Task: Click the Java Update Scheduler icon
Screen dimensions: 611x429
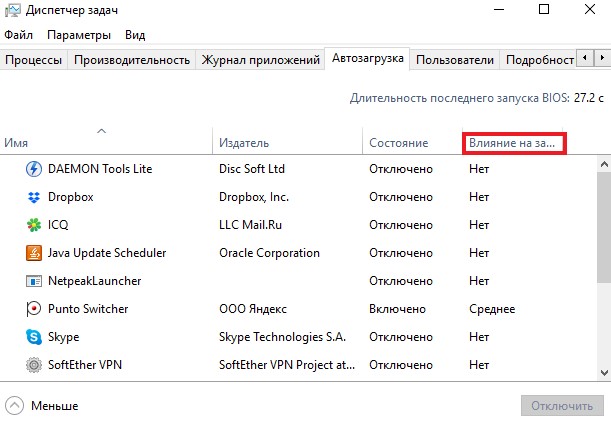Action: pos(34,253)
